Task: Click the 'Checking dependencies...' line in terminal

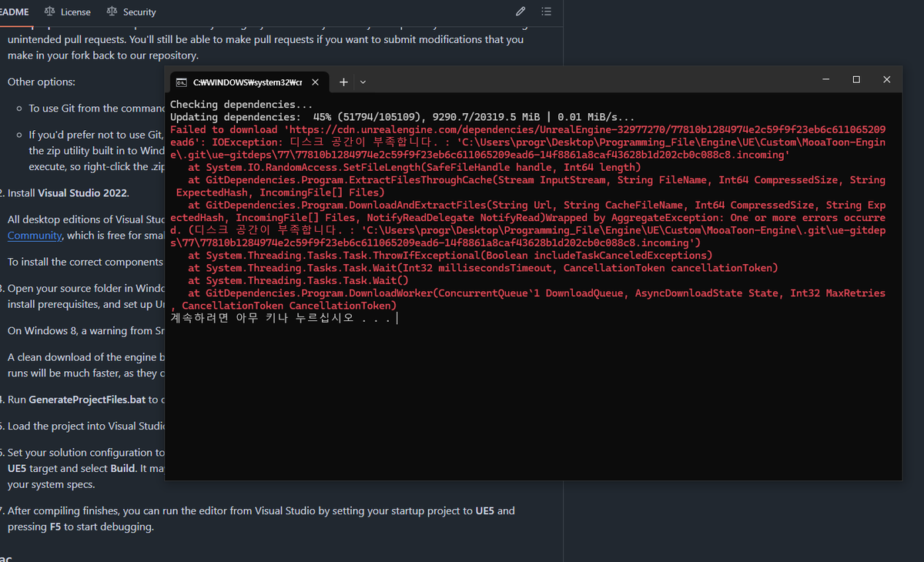Action: click(242, 104)
